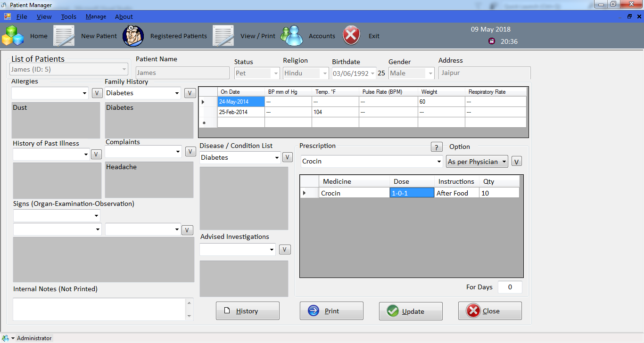Click the Close button at the bottom
The width and height of the screenshot is (644, 343).
pos(490,311)
